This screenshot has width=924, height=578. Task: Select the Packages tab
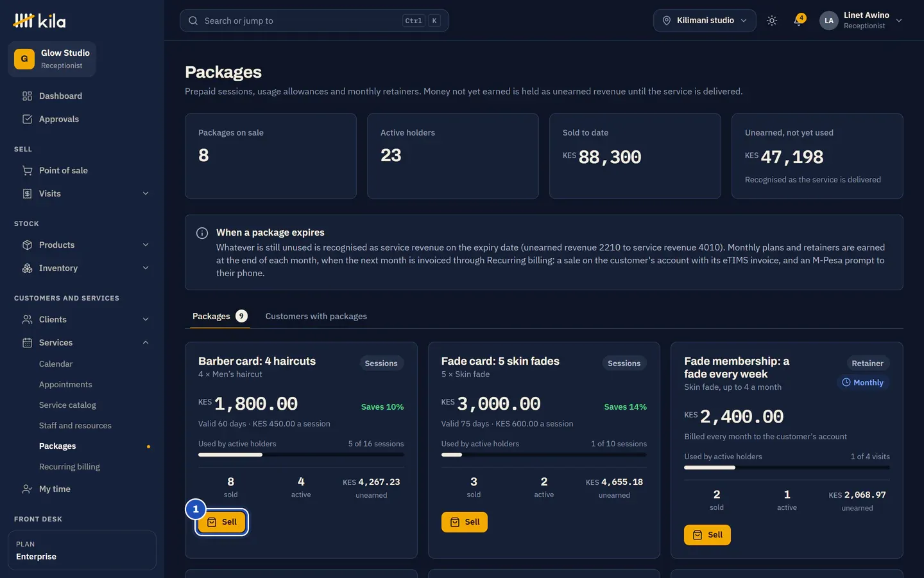coord(220,316)
